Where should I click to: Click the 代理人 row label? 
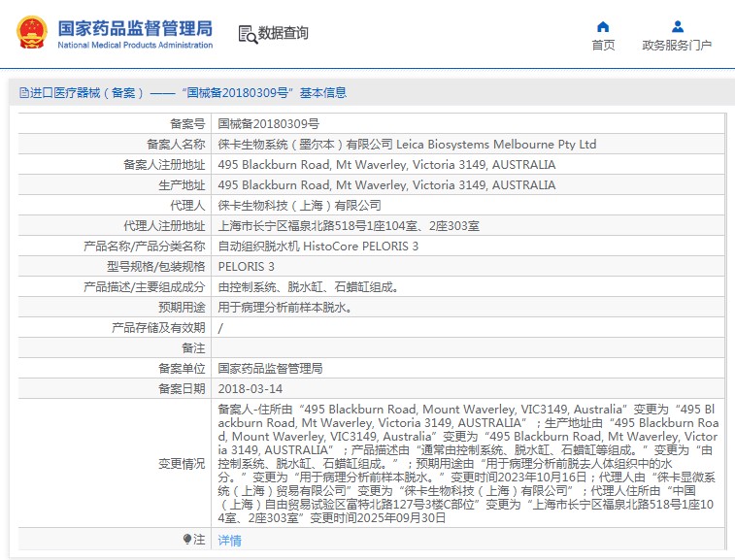click(x=187, y=205)
